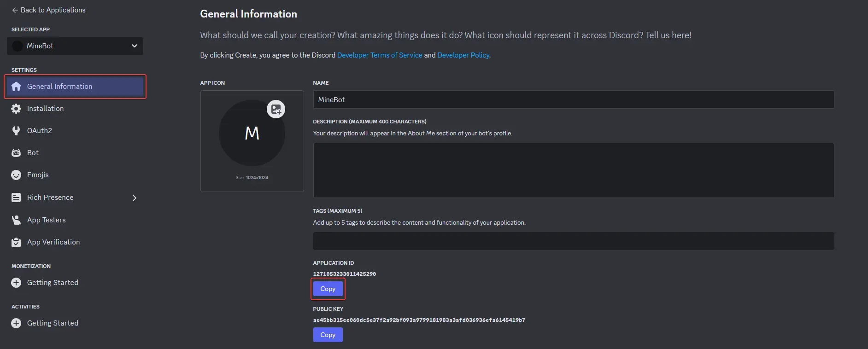
Task: Click the back arrow to Applications
Action: 15,10
